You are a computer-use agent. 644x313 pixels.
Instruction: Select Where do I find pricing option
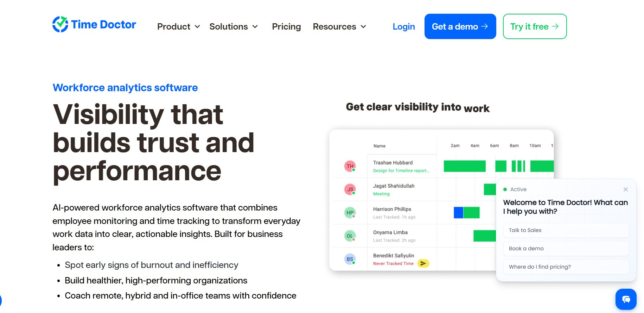[566, 267]
